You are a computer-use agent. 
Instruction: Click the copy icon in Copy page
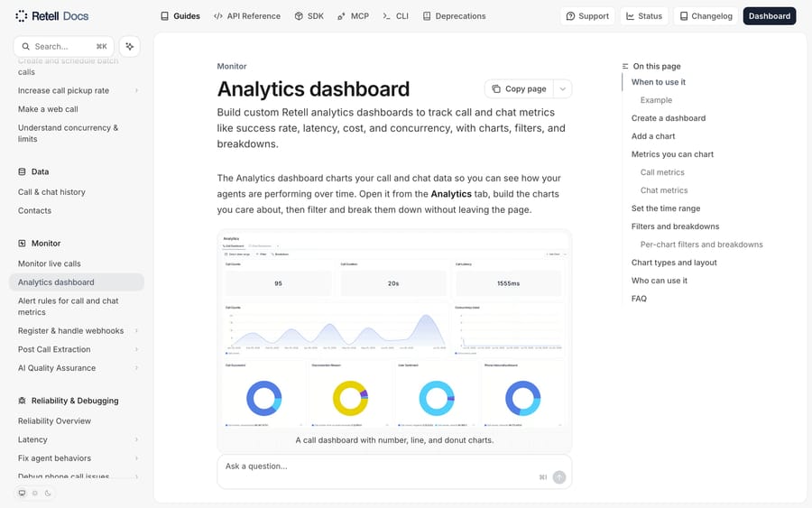click(496, 89)
